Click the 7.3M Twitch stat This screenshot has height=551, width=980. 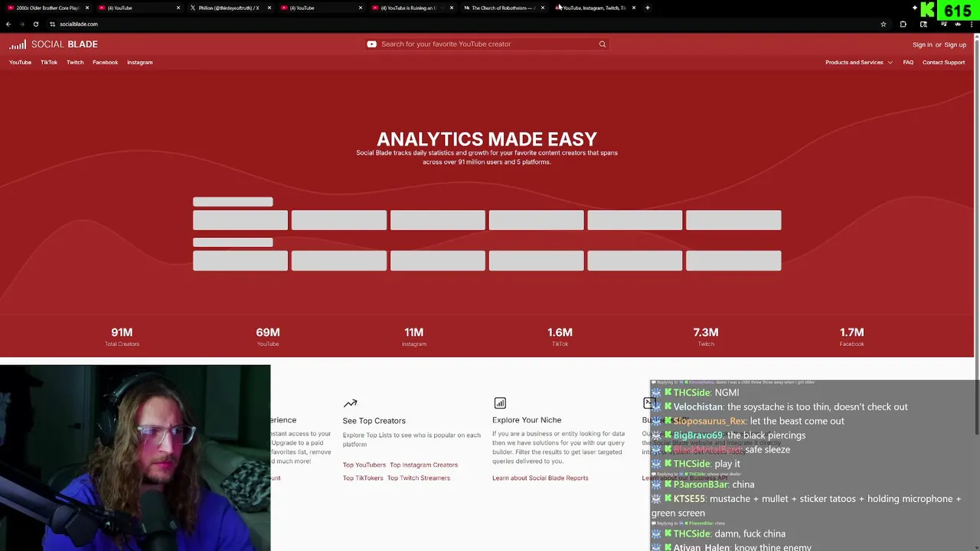click(706, 336)
